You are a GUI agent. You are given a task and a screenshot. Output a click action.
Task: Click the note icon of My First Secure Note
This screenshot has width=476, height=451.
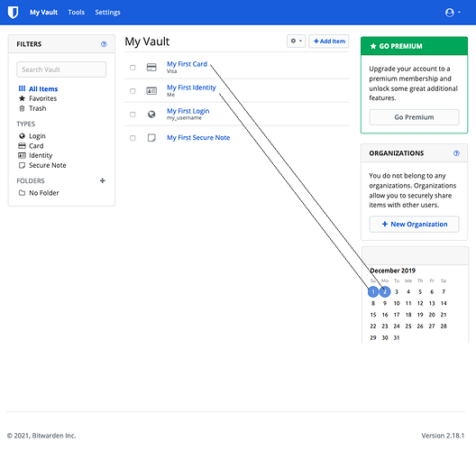151,138
